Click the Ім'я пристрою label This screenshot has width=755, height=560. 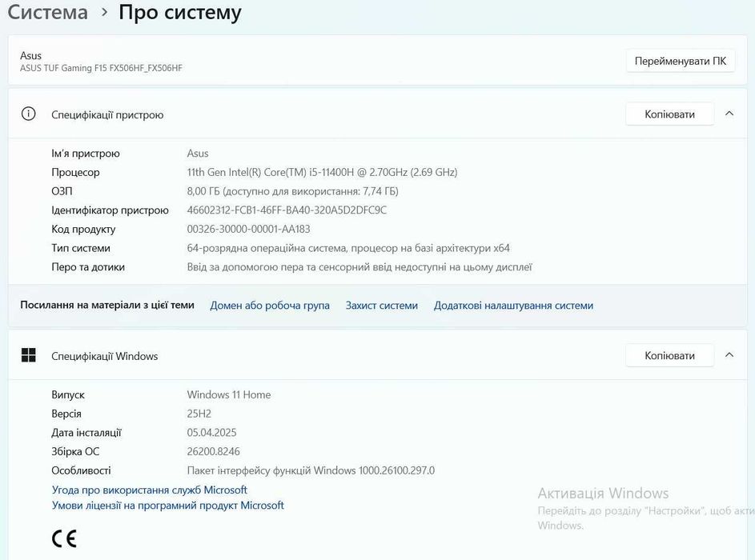[86, 154]
